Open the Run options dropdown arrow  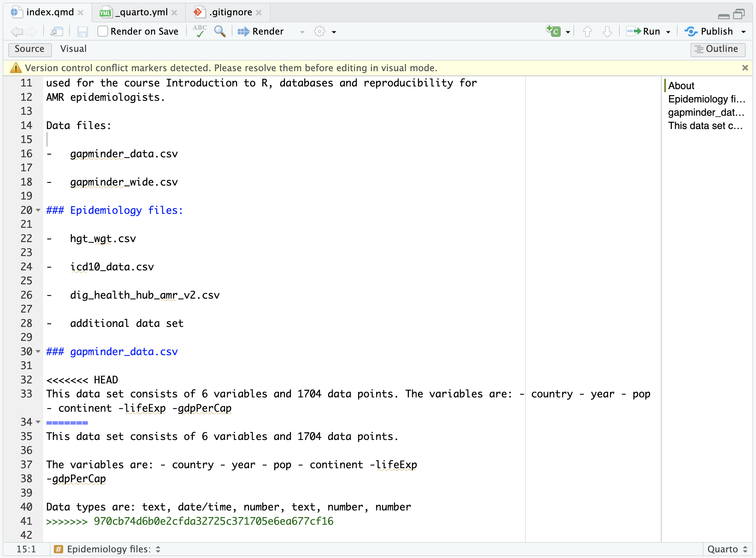(668, 32)
